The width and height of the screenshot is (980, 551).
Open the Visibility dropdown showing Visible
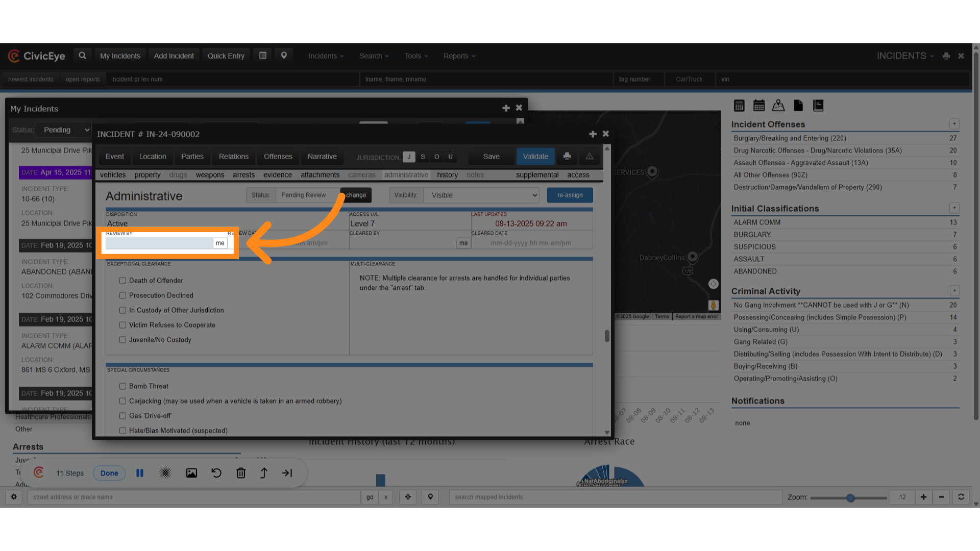[481, 195]
